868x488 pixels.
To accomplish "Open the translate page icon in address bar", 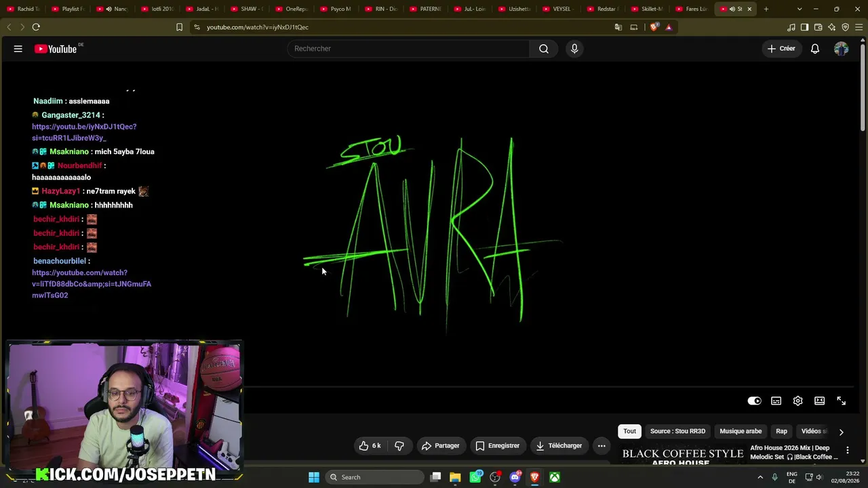I will click(618, 27).
